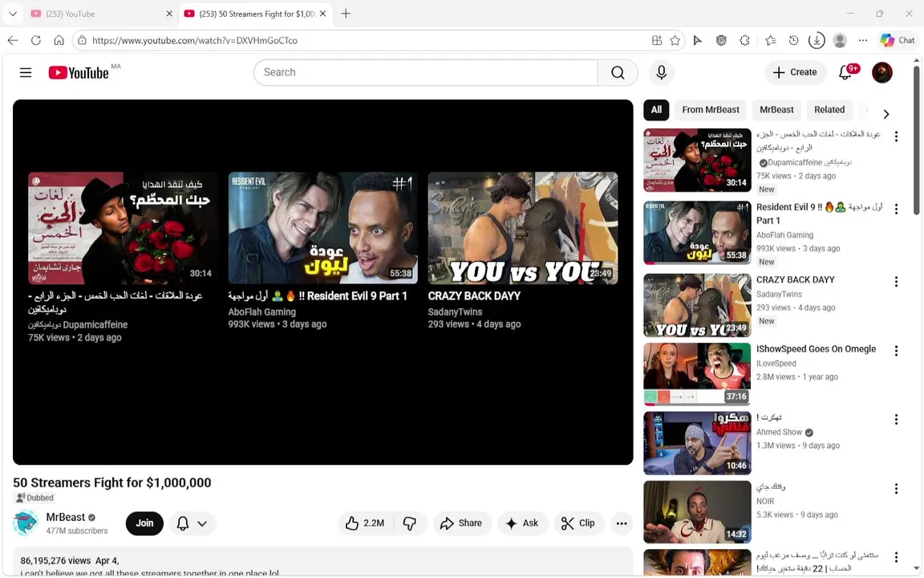924x578 pixels.
Task: Open MrBeast channel name link
Action: (x=66, y=517)
